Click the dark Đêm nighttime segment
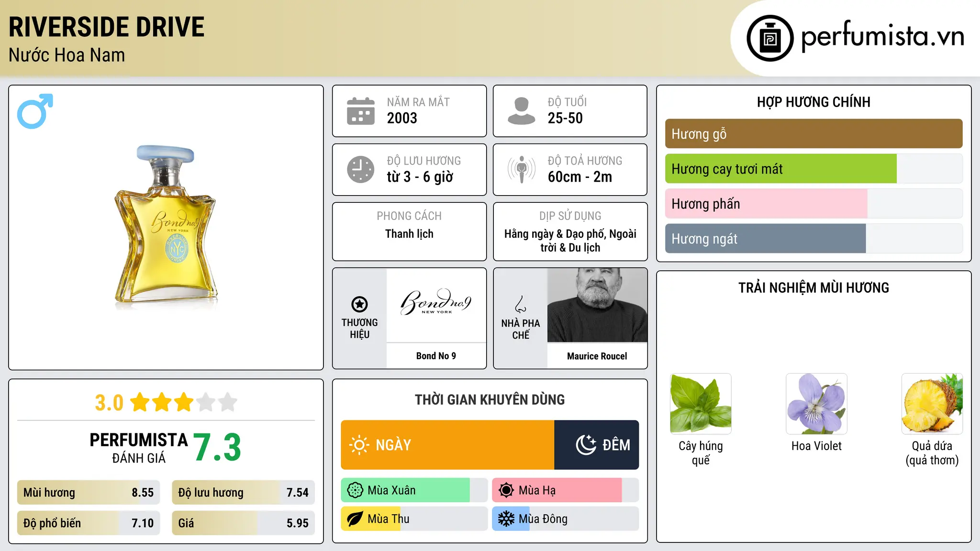The image size is (980, 551). (597, 445)
